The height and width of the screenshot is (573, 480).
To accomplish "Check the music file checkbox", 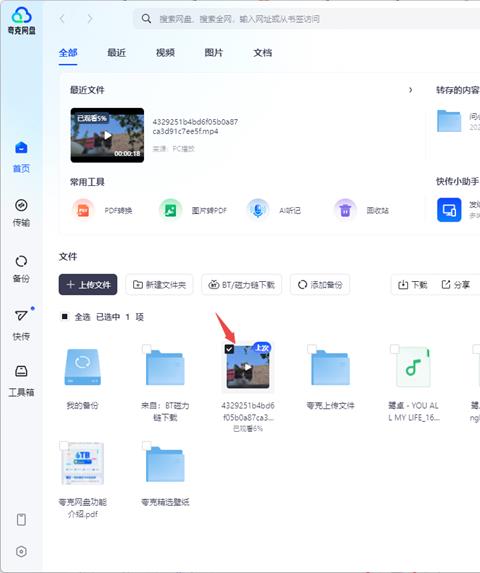I will click(x=395, y=348).
